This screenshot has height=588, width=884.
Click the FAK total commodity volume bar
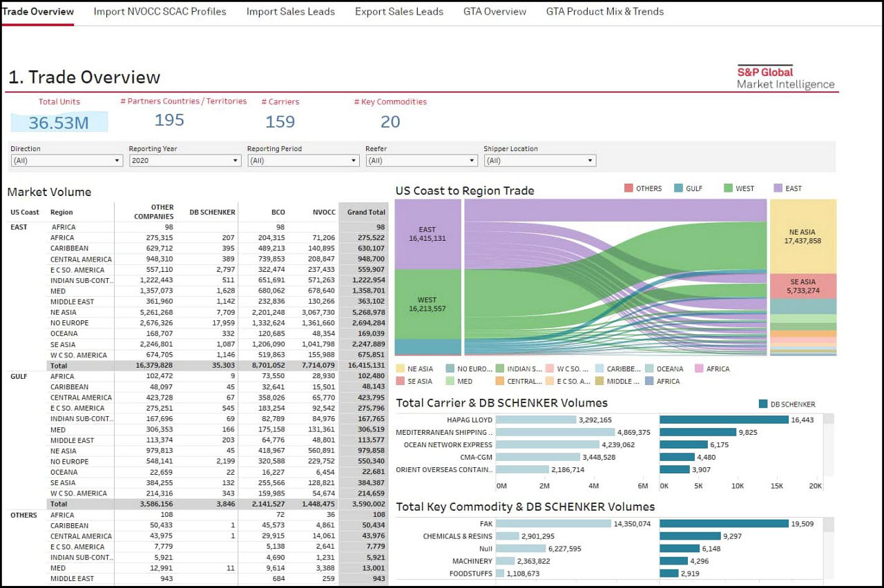tap(554, 524)
